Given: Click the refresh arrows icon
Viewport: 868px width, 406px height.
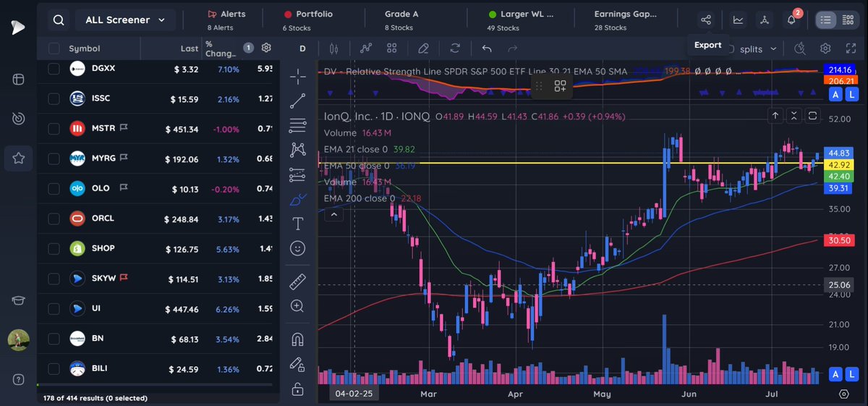Looking at the screenshot, I should pos(455,48).
